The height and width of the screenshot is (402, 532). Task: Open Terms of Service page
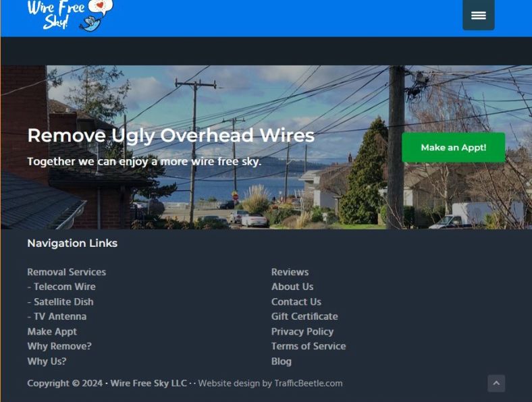(309, 346)
